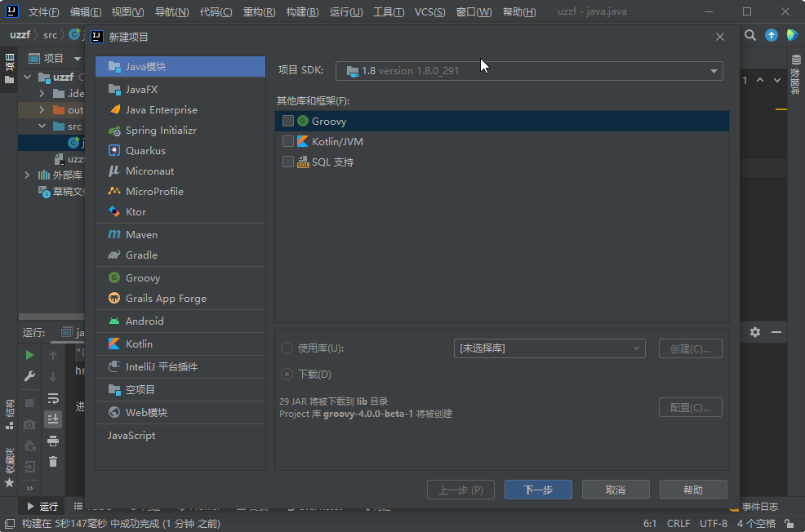Click the wrench icon in the Run panel

pyautogui.click(x=29, y=376)
